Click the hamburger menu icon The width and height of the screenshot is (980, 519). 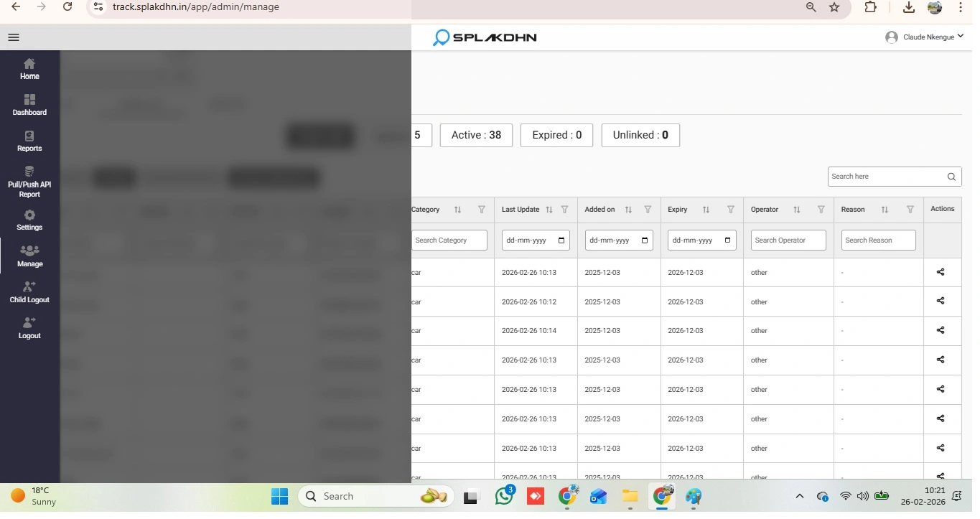pyautogui.click(x=14, y=37)
